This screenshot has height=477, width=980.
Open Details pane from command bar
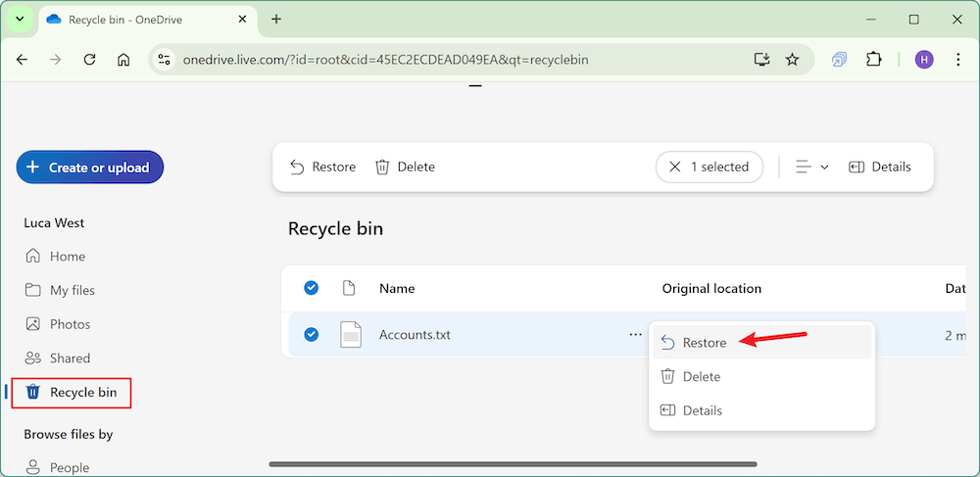pos(880,167)
